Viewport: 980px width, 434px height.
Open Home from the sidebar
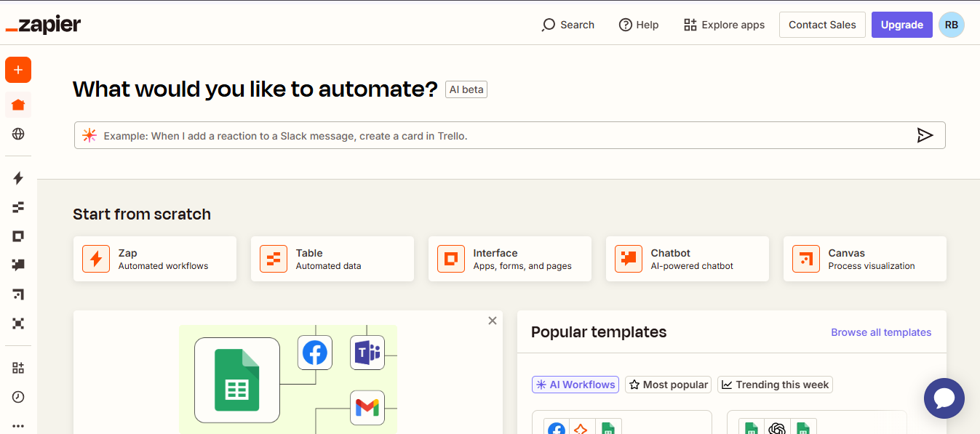18,105
